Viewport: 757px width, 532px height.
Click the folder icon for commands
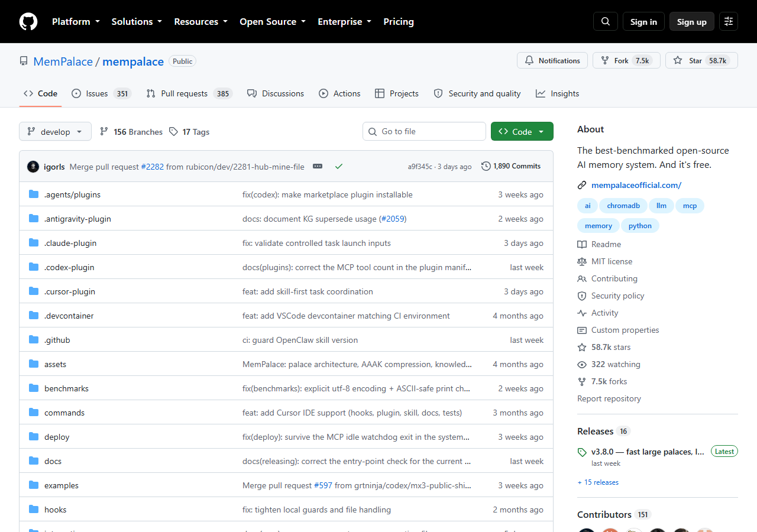34,413
